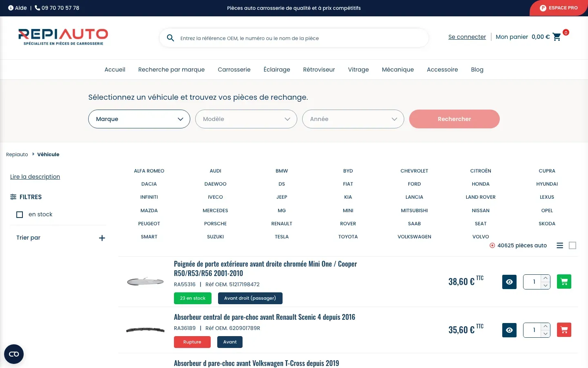Select the PEUGEOT brand
This screenshot has width=588, height=368.
click(149, 224)
